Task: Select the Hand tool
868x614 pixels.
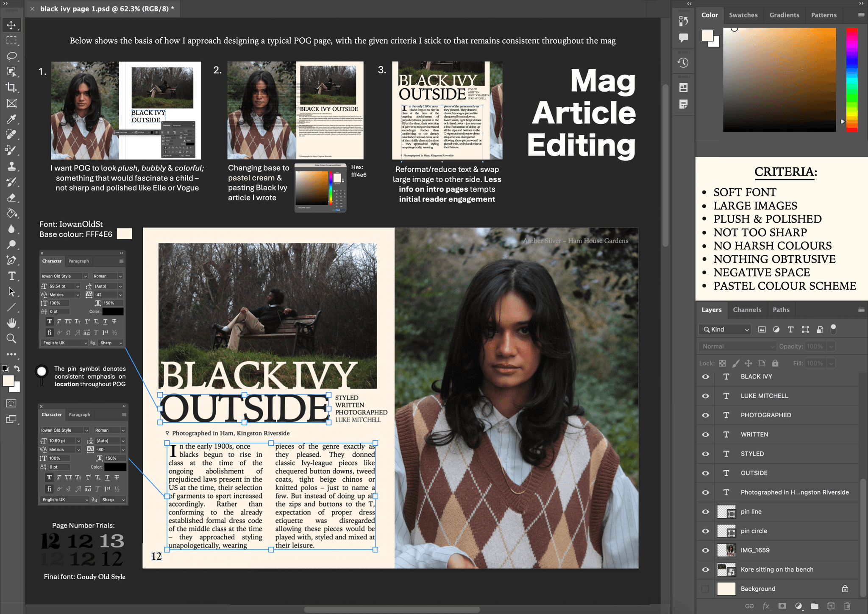Action: 11,323
